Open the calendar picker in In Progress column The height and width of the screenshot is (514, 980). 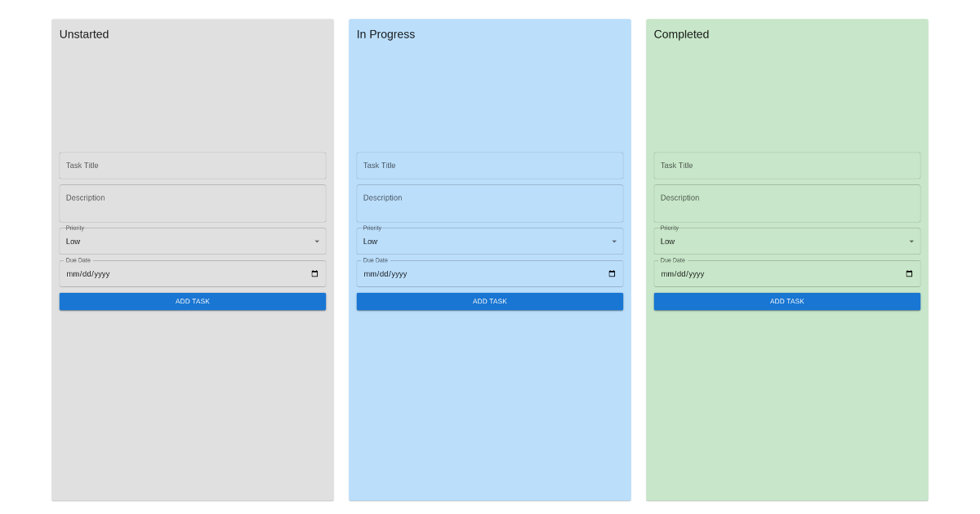click(x=611, y=273)
